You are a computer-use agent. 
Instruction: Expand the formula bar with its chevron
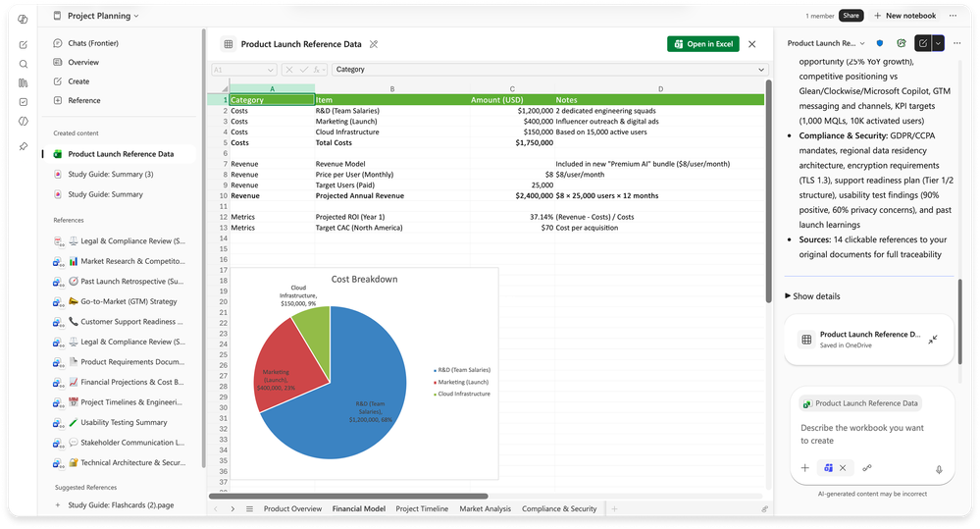point(760,70)
